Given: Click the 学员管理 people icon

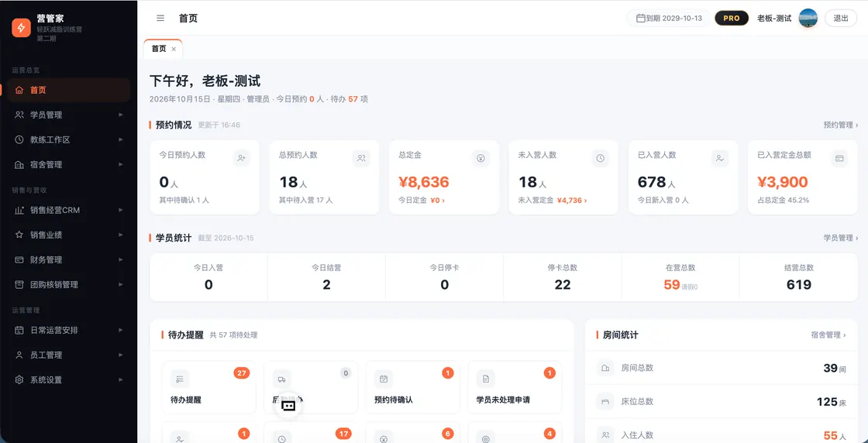Looking at the screenshot, I should coord(19,115).
